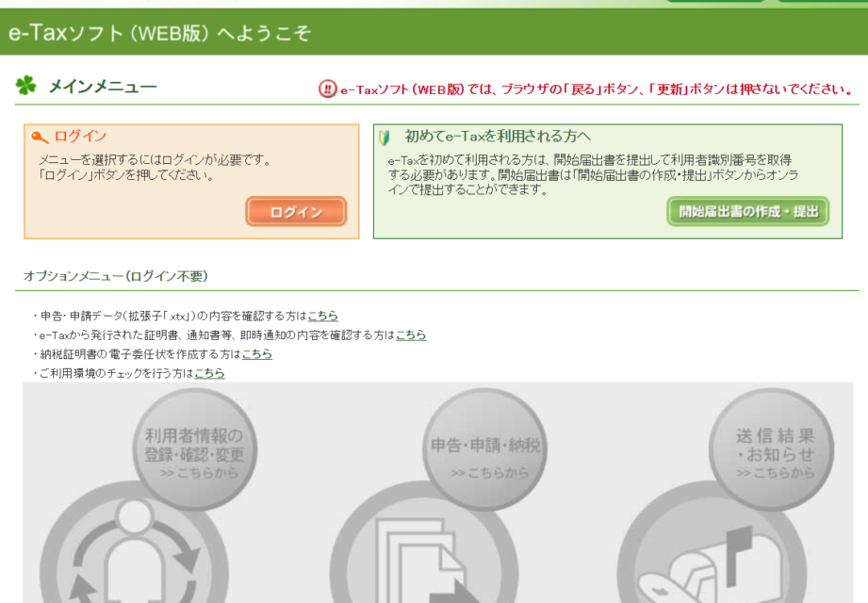Image resolution: width=868 pixels, height=603 pixels.
Task: Click the beginner mark icon
Action: coord(385,138)
